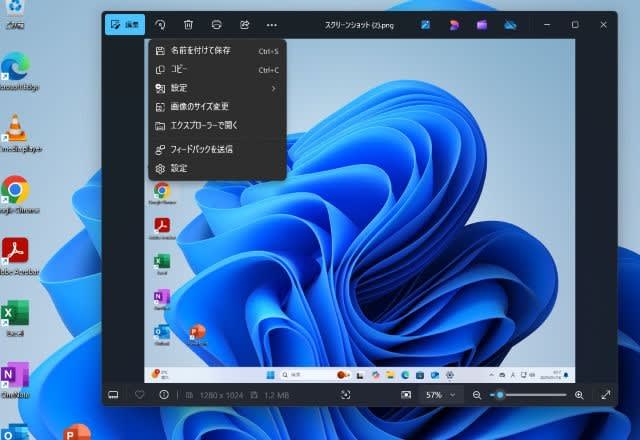The image size is (640, 440).
Task: Click the スクリーンショット (2).png title text
Action: pos(359,25)
